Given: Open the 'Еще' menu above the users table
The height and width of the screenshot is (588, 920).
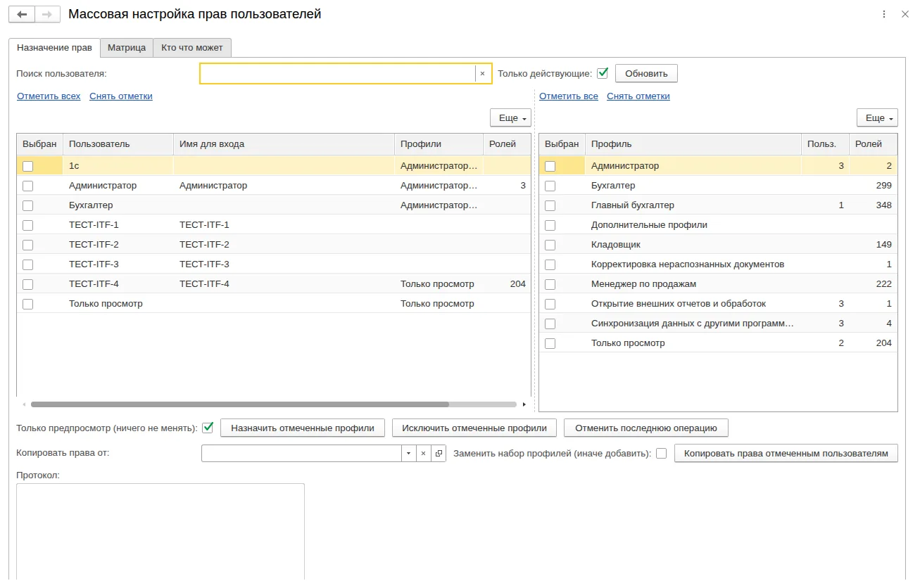Looking at the screenshot, I should (510, 118).
